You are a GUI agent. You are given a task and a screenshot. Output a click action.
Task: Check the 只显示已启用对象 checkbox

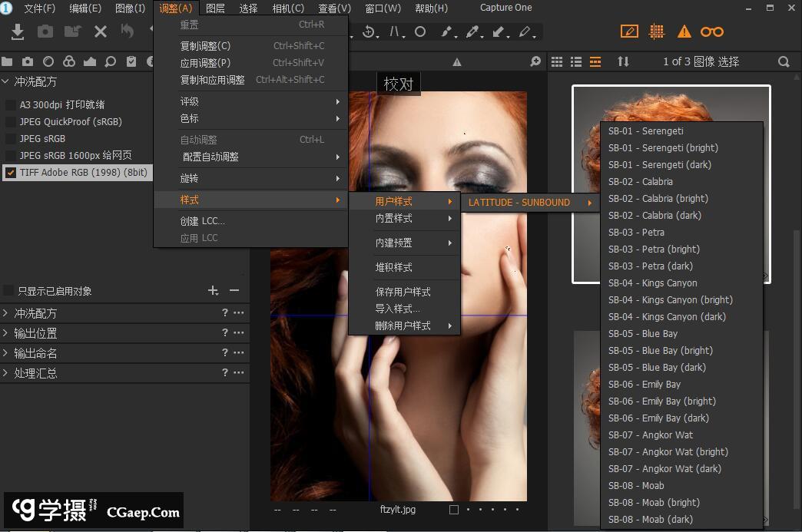(x=9, y=291)
